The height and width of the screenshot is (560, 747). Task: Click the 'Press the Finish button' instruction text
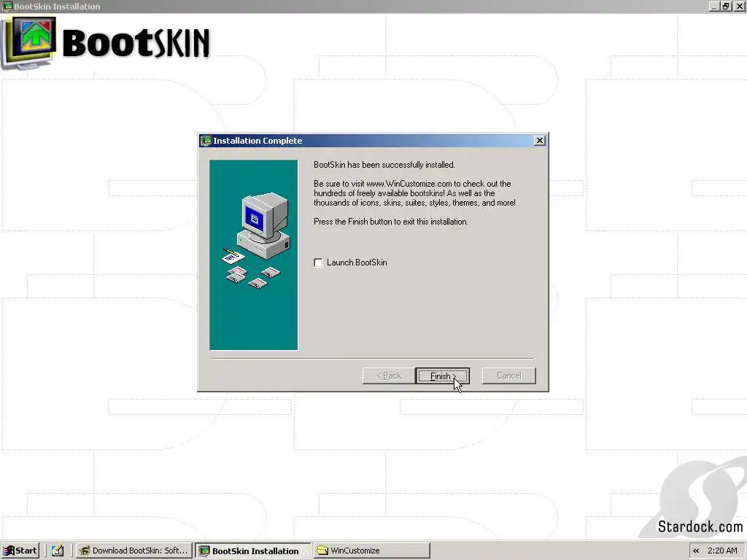pos(391,222)
